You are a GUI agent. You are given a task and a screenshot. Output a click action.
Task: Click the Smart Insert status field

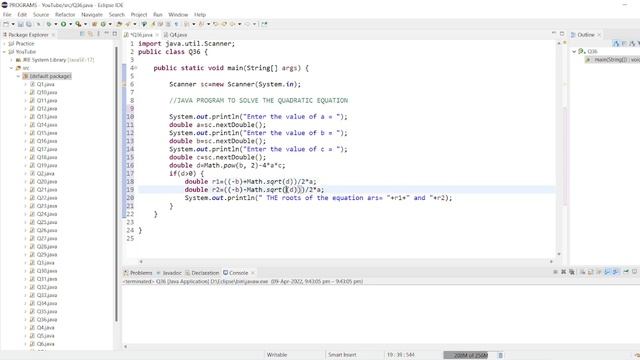click(x=342, y=355)
